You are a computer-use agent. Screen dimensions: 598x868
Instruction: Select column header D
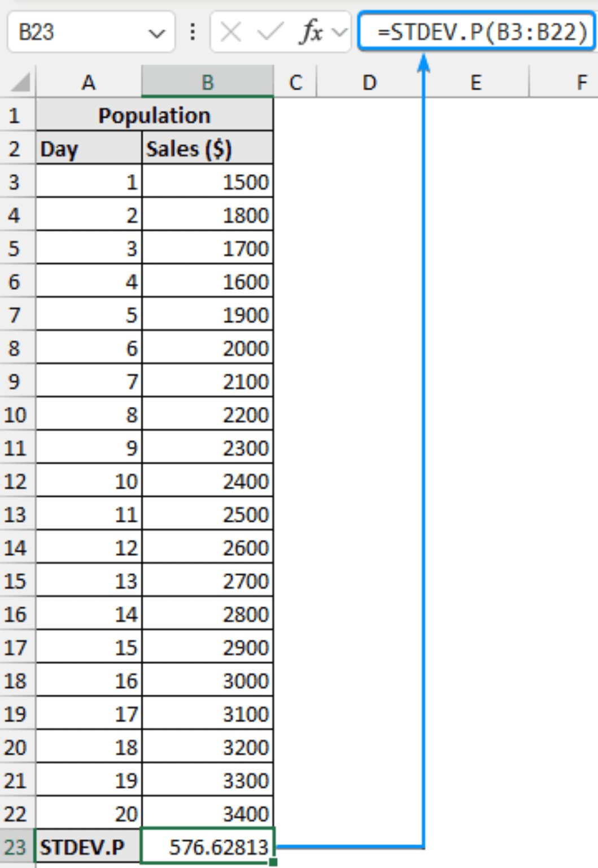tap(370, 83)
